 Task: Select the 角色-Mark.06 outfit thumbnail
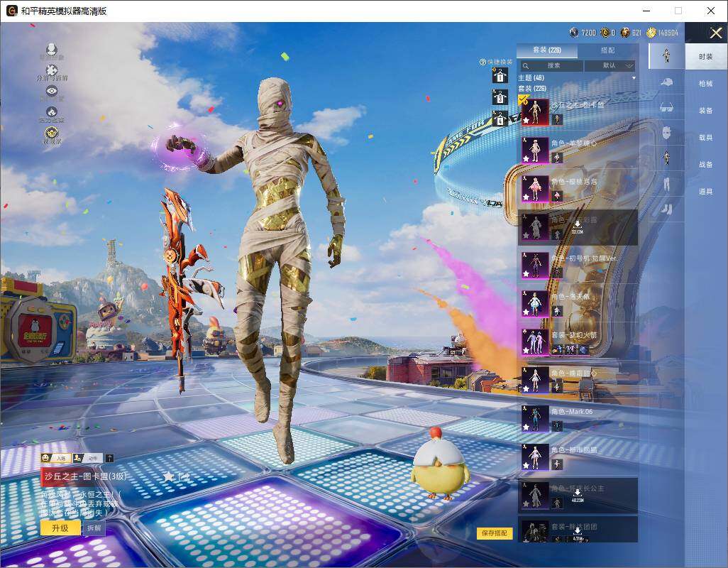coord(535,418)
